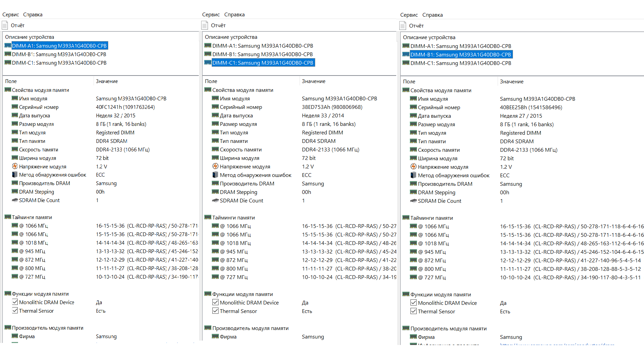This screenshot has height=346, width=644.
Task: Click the report page icon in the left window
Action: point(5,25)
